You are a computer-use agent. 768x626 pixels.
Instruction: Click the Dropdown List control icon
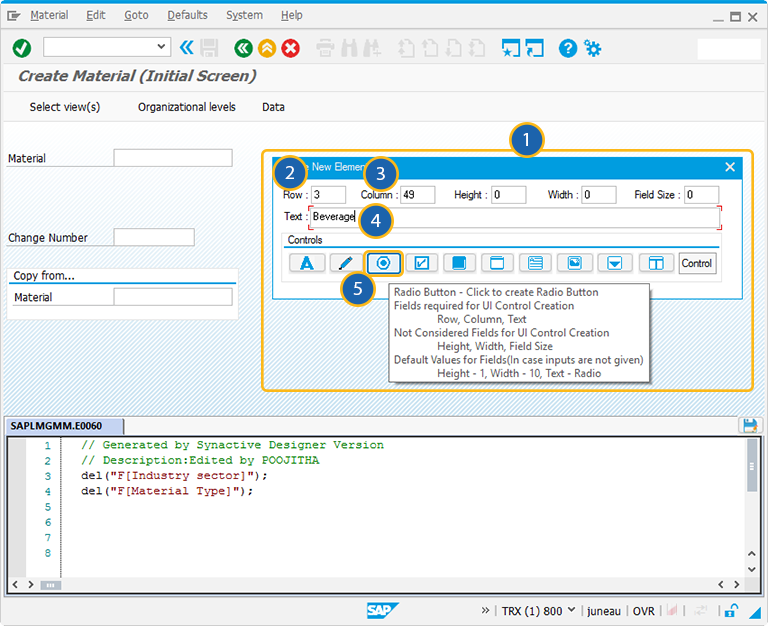(615, 263)
